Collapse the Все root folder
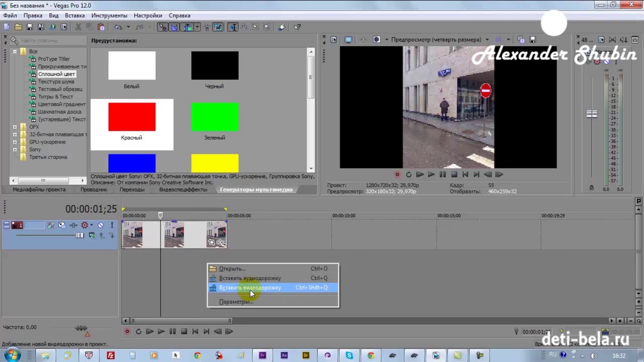Image resolution: width=644 pixels, height=362 pixels. [x=15, y=51]
